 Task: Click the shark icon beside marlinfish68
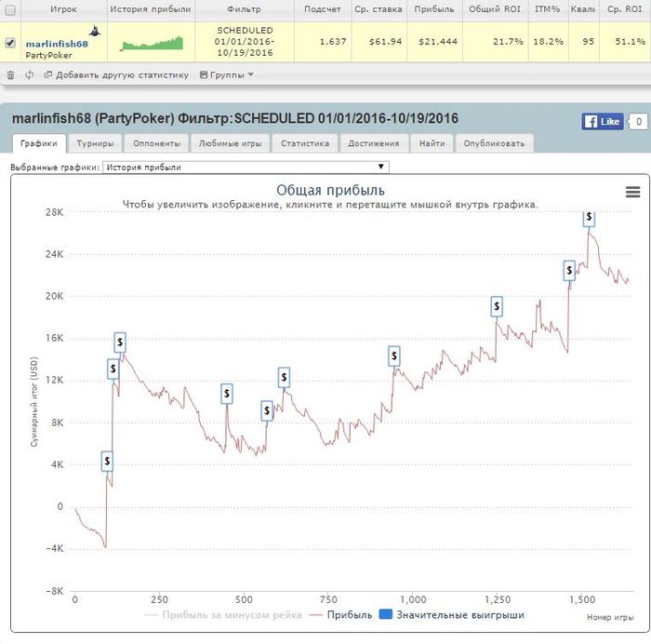click(x=95, y=31)
